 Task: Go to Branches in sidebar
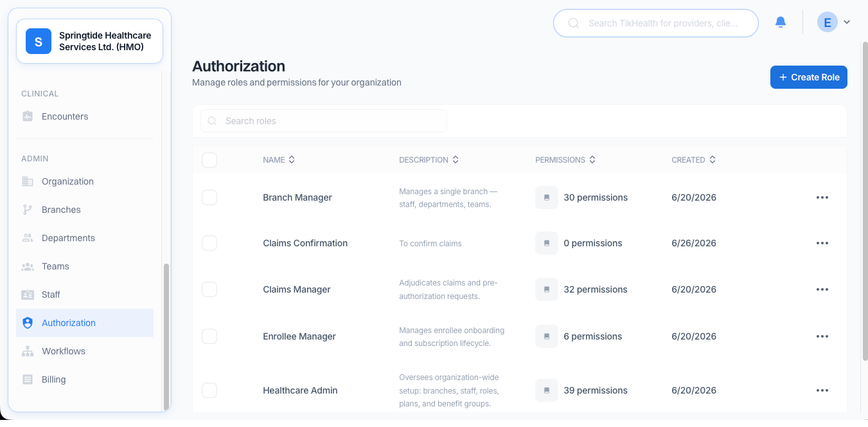tap(85, 210)
